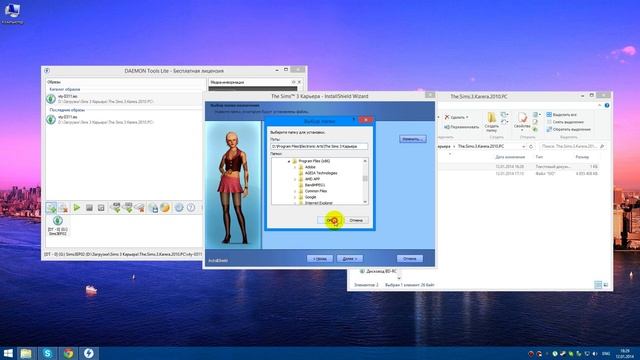Click the recent image icon under Последние образы
Image resolution: width=640 pixels, height=360 pixels.
[51, 120]
